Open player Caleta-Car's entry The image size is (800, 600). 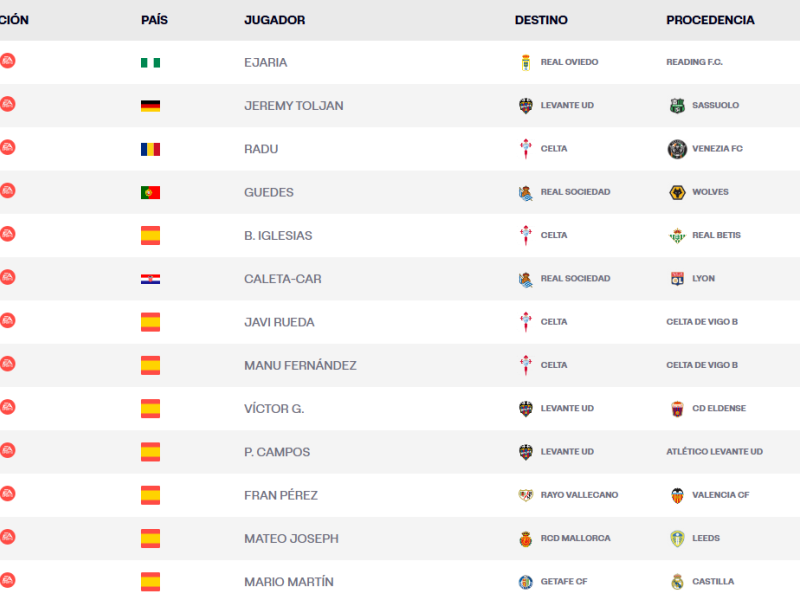coord(282,279)
